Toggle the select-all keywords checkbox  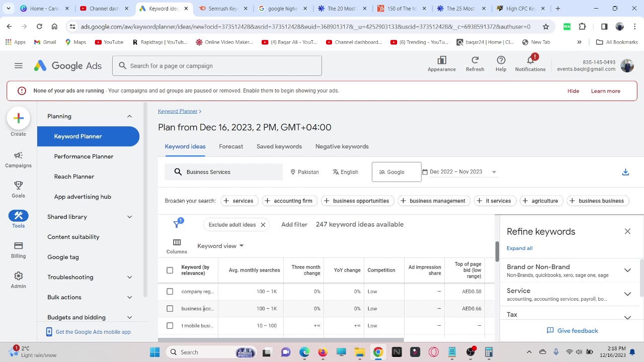click(x=170, y=270)
